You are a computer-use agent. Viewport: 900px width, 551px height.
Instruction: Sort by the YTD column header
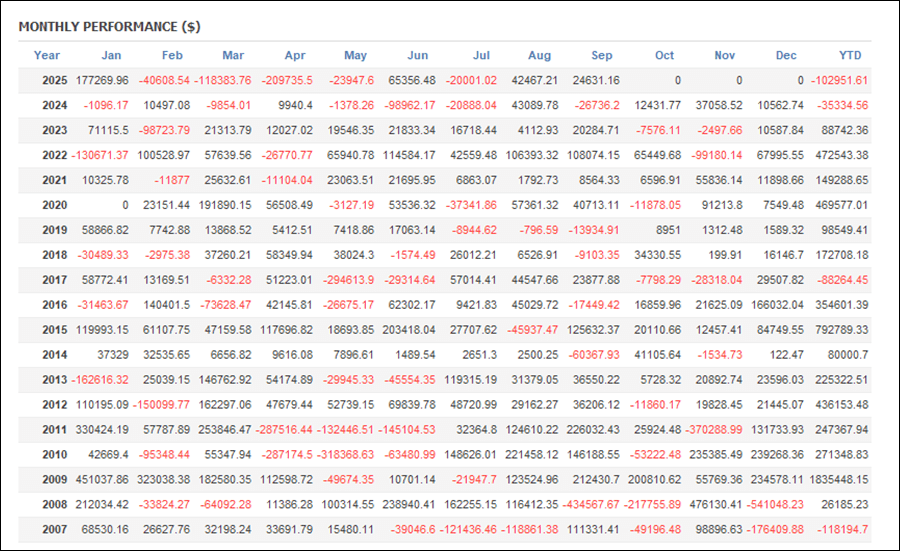pos(850,56)
